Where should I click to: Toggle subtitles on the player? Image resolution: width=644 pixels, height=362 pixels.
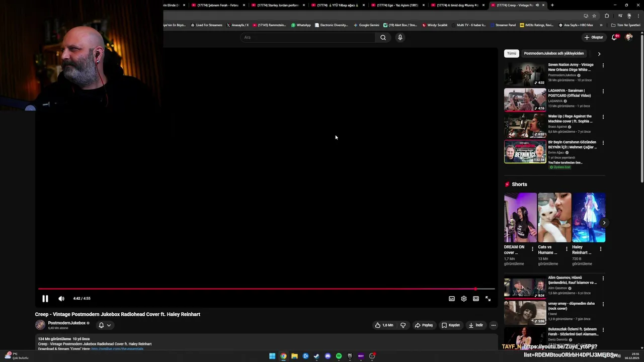(x=452, y=299)
